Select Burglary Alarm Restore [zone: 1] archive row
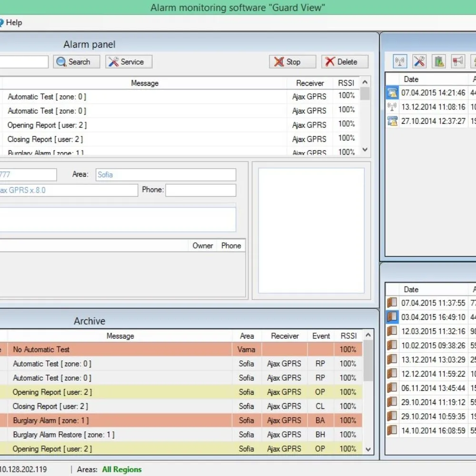This screenshot has height=476, width=476. click(181, 435)
